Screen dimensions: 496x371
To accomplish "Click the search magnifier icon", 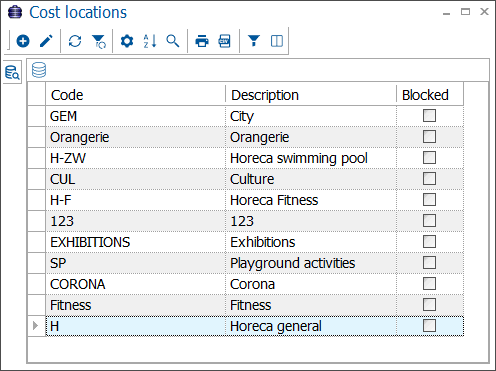I will pyautogui.click(x=173, y=41).
